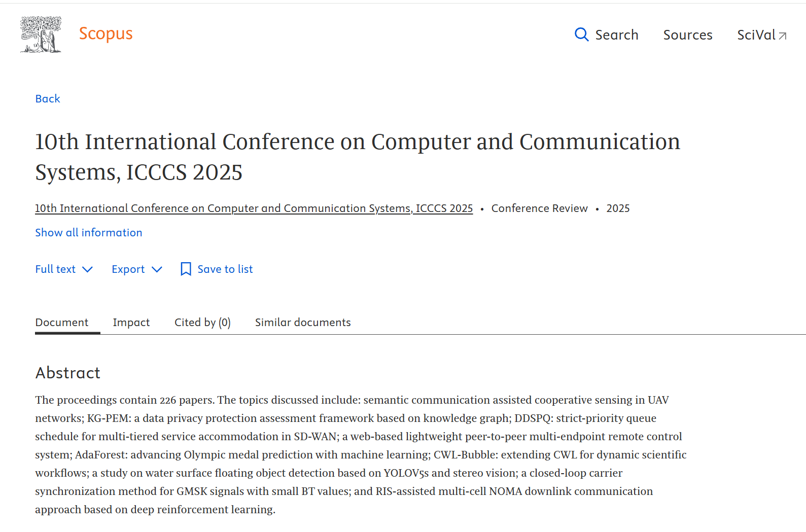Expand Show all information
Screen dimensions: 806x532
89,233
